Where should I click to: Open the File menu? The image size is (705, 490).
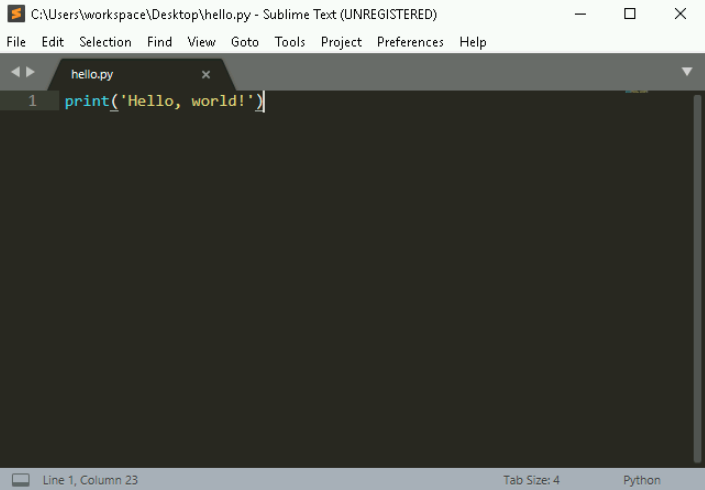coord(16,42)
